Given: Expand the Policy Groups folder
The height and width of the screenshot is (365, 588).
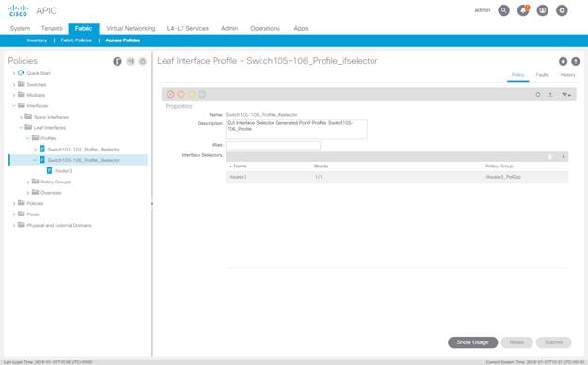Looking at the screenshot, I should click(28, 182).
